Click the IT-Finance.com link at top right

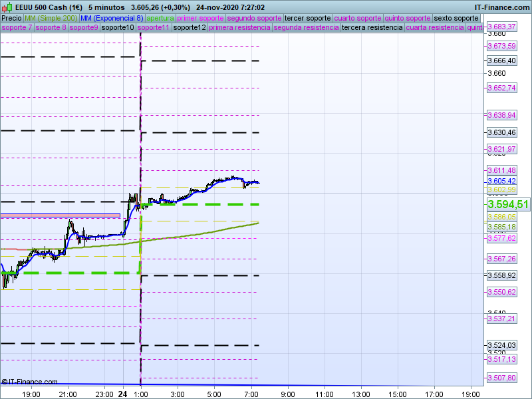501,7
